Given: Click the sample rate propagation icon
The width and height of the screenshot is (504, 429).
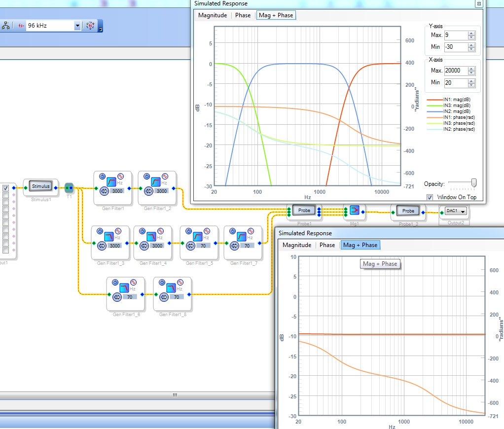Looking at the screenshot, I should pyautogui.click(x=90, y=26).
